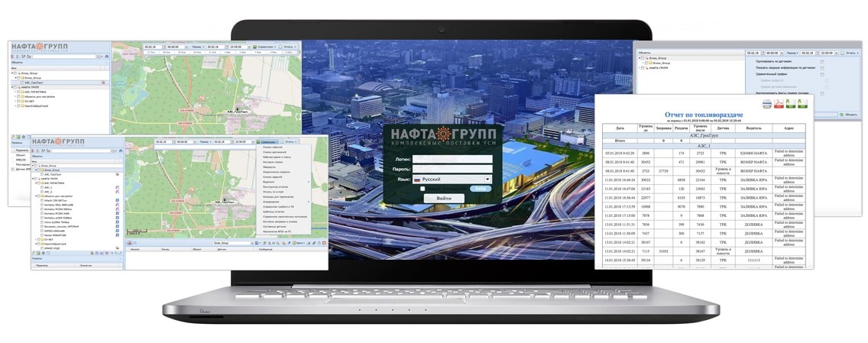Click Сообщение column header in events panel

point(265,250)
